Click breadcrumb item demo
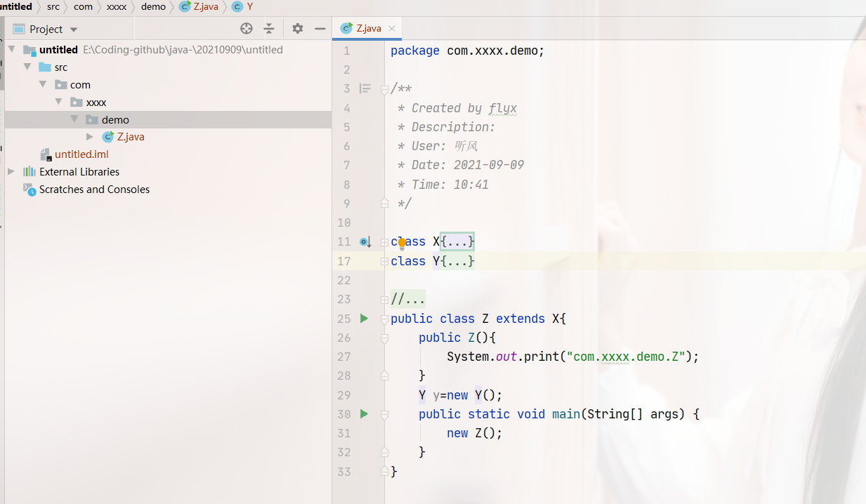The image size is (866, 504). tap(153, 6)
